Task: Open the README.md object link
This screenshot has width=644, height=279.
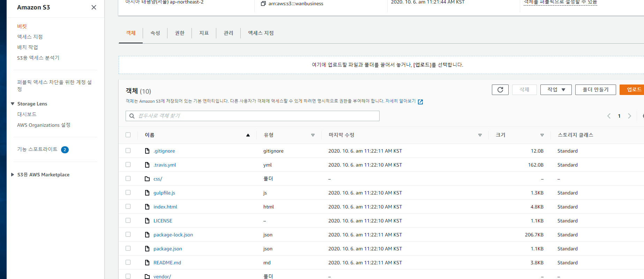Action: 167,263
